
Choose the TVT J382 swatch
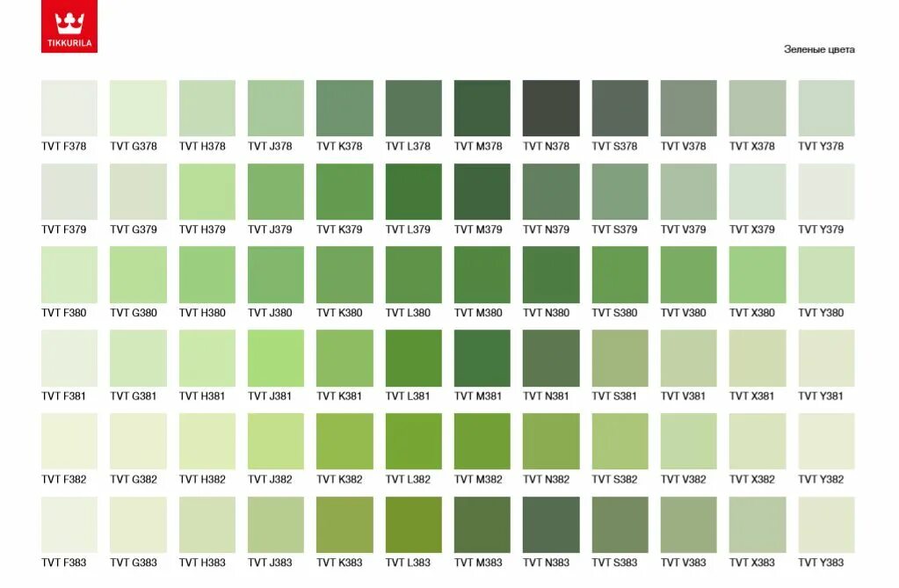tap(276, 441)
